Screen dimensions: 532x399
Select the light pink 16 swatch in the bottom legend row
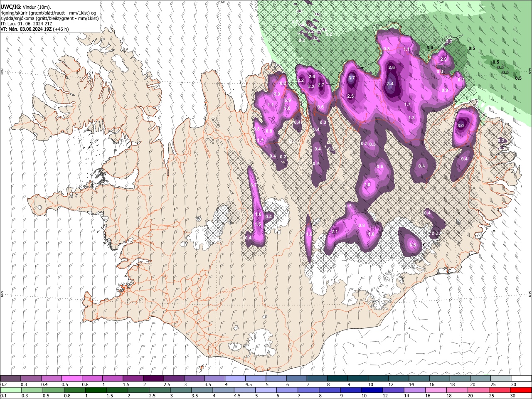point(436,390)
